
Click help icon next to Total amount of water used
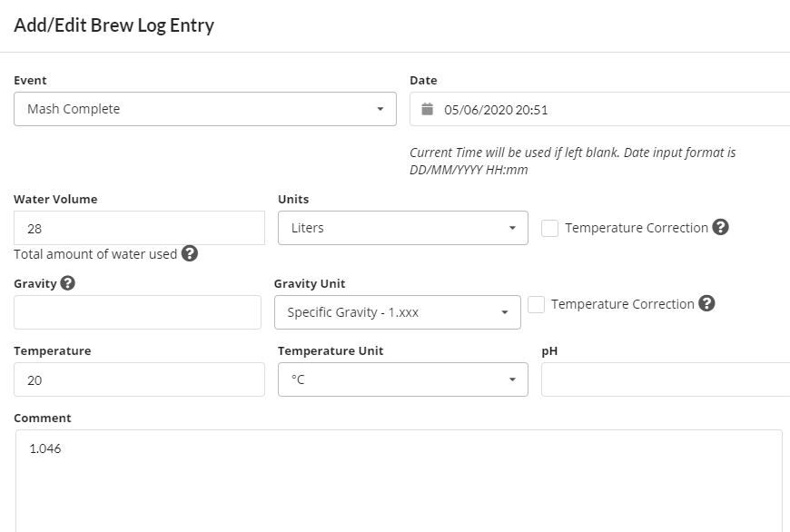[x=190, y=253]
